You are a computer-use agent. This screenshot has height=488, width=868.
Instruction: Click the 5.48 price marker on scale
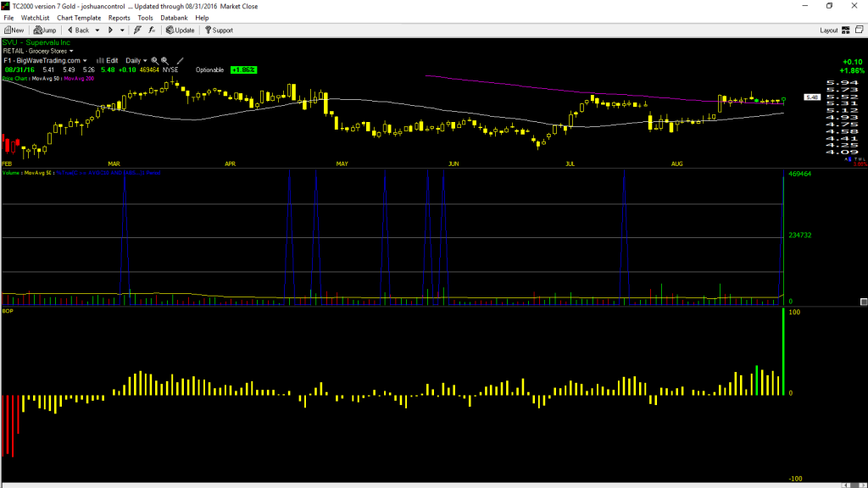[x=812, y=97]
